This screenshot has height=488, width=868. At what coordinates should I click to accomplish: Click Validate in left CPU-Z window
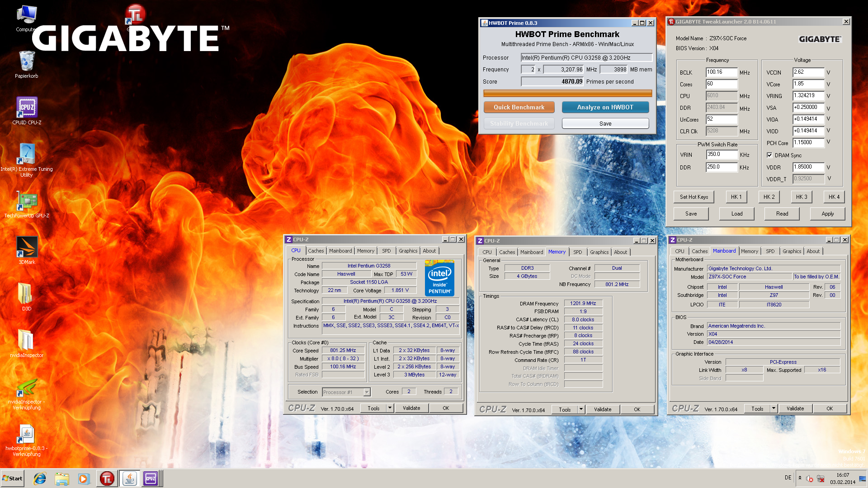click(411, 408)
